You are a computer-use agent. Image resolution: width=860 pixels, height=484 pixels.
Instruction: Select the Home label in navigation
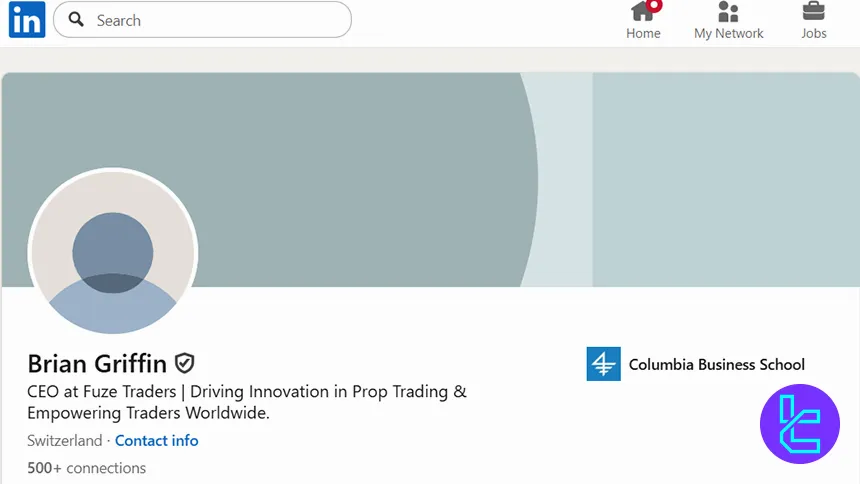click(643, 33)
